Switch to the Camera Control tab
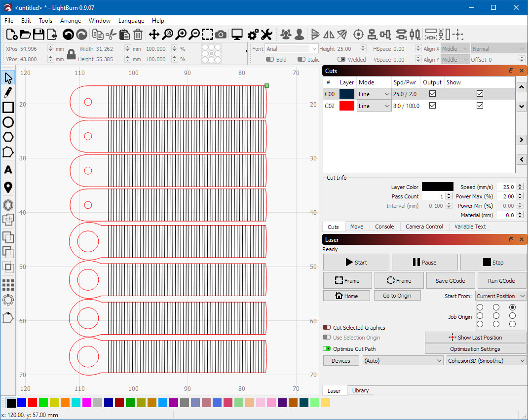The height and width of the screenshot is (420, 528). pyautogui.click(x=424, y=227)
